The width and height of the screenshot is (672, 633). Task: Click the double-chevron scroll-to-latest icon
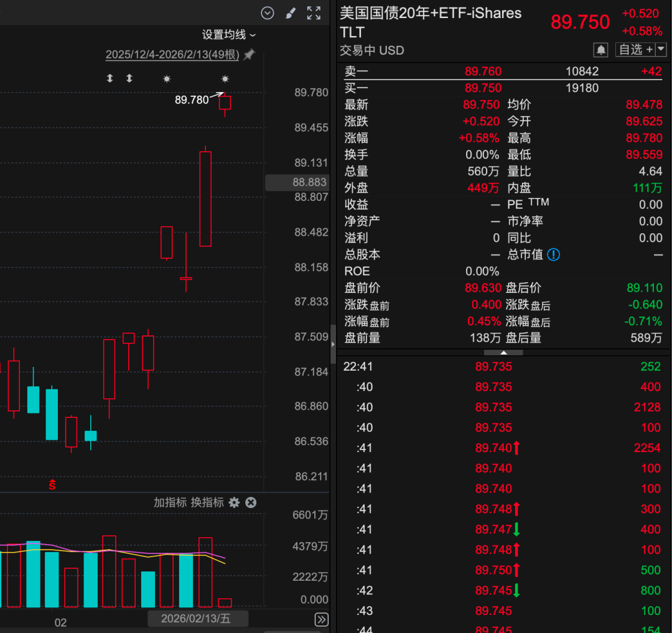tap(322, 619)
